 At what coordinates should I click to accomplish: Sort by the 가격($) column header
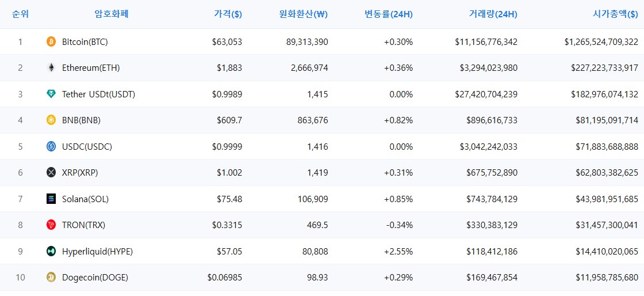[x=228, y=14]
